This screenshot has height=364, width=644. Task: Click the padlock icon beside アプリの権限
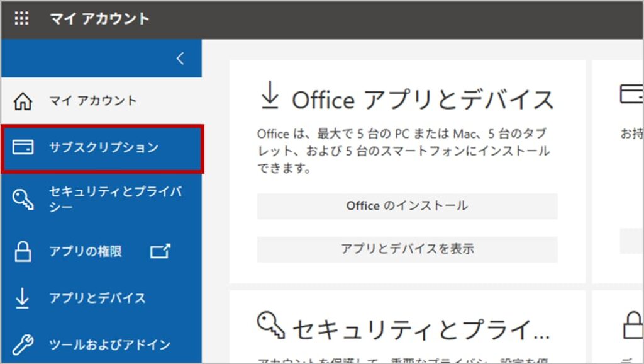23,251
